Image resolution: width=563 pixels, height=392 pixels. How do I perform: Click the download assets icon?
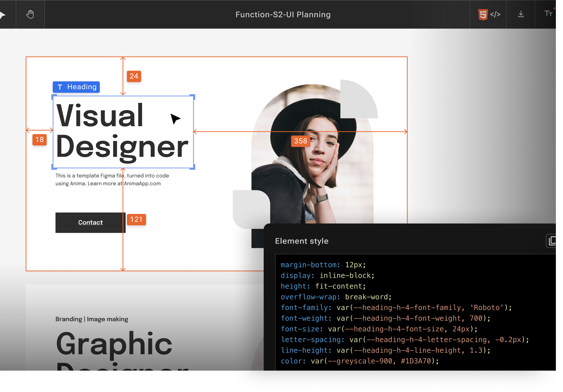pyautogui.click(x=521, y=14)
